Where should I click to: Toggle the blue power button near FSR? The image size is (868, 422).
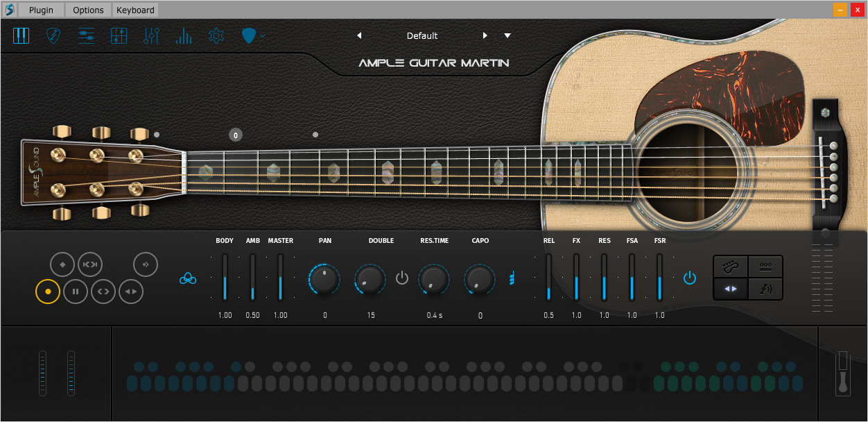689,278
